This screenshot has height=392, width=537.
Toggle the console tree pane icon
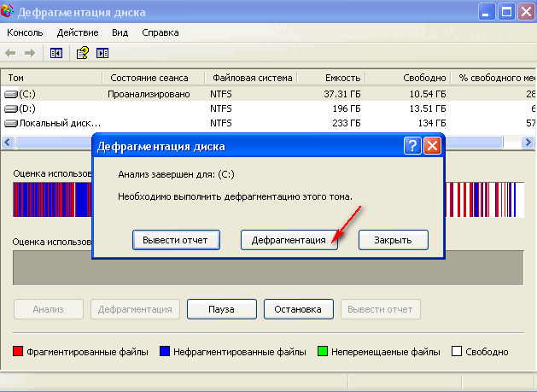tap(56, 53)
